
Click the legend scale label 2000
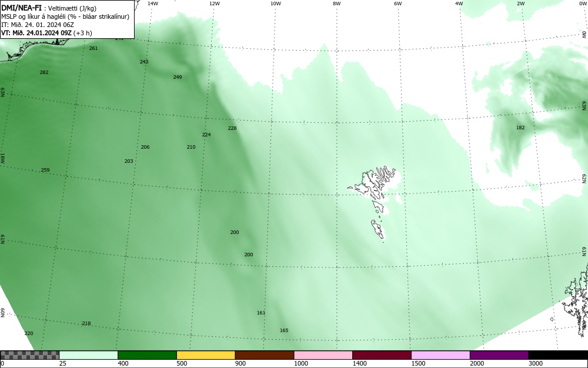tap(477, 363)
